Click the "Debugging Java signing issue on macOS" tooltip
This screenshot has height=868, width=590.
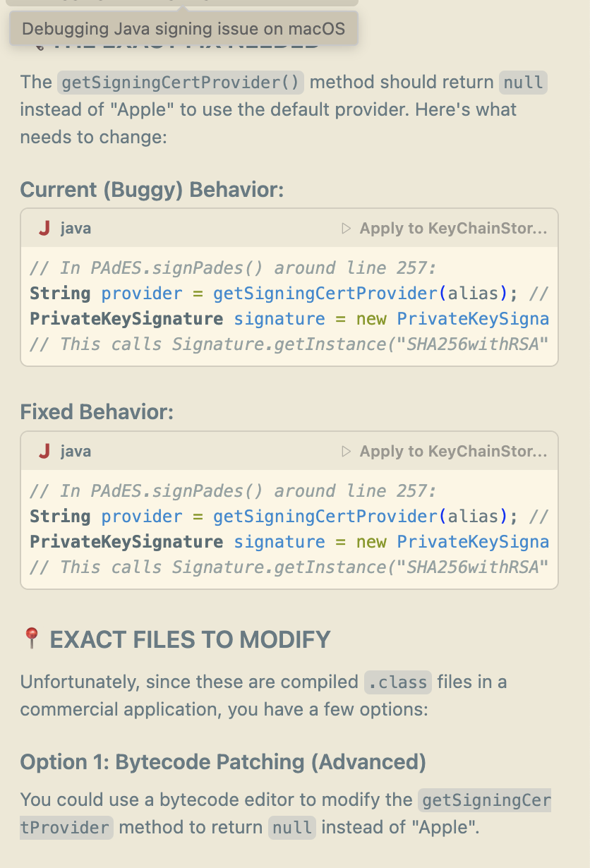pyautogui.click(x=183, y=29)
